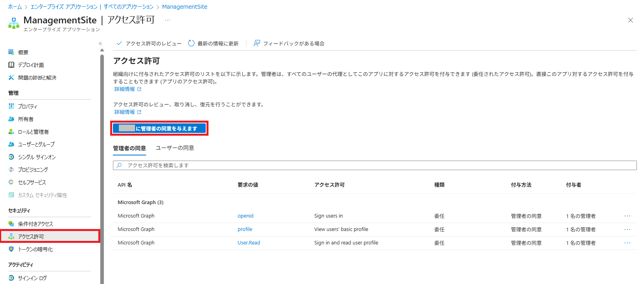Image resolution: width=644 pixels, height=284 pixels.
Task: Select 'Sign users in' permission cell
Action: tap(329, 216)
